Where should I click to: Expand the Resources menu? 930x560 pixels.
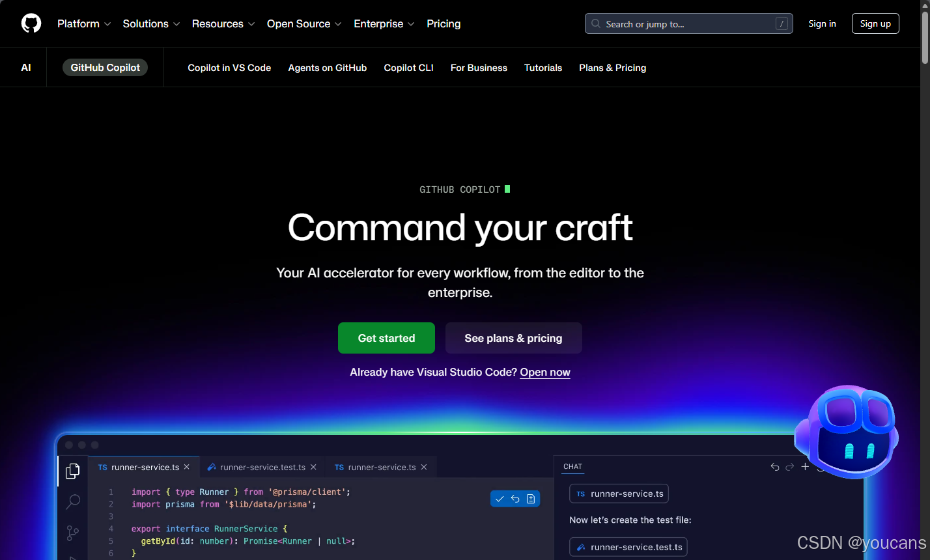(223, 23)
